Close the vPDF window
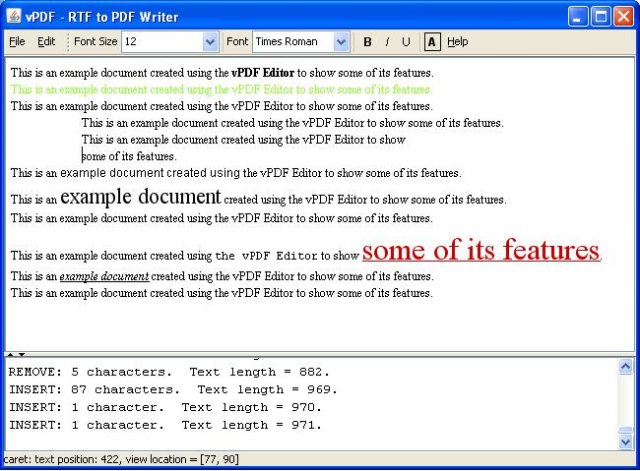640x471 pixels. coord(624,17)
